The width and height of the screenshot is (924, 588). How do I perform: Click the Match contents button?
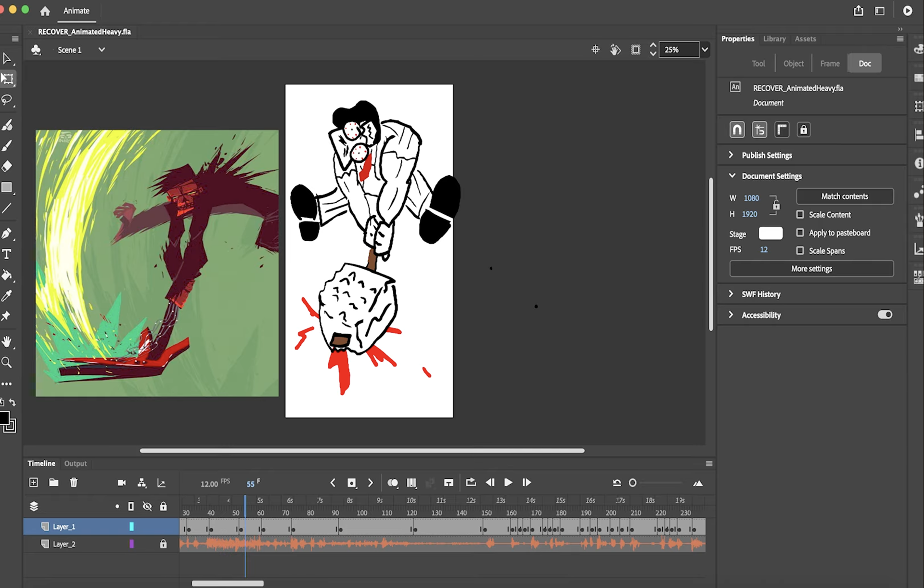tap(845, 196)
